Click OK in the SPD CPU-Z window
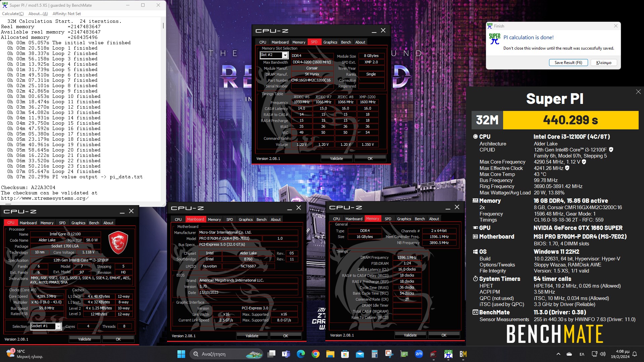 coord(370,159)
